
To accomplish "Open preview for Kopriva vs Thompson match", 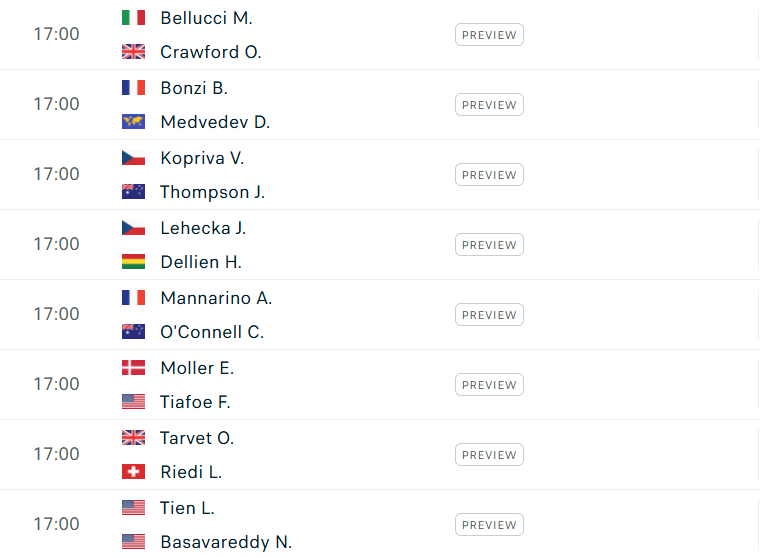I will point(489,175).
